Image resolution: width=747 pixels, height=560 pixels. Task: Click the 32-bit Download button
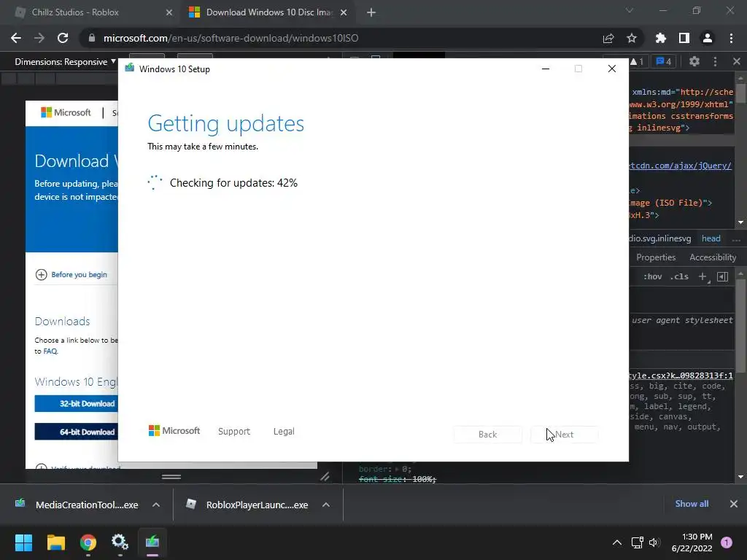tap(76, 403)
